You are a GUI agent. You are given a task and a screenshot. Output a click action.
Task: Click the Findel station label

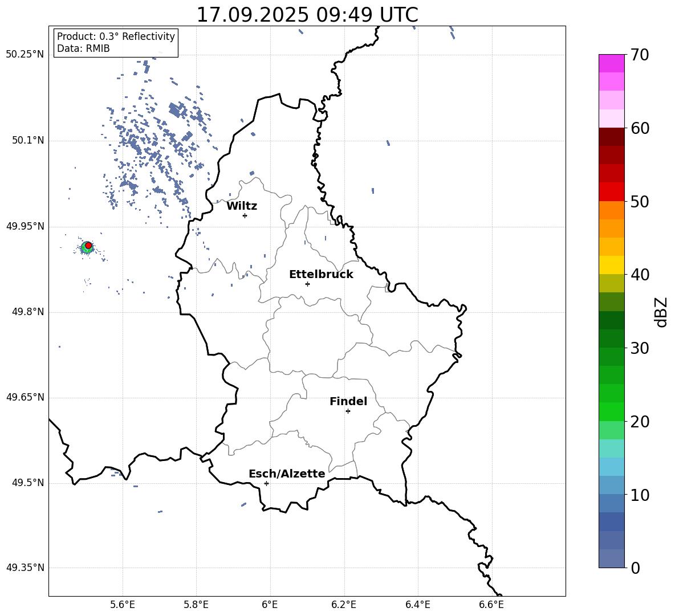pos(348,401)
